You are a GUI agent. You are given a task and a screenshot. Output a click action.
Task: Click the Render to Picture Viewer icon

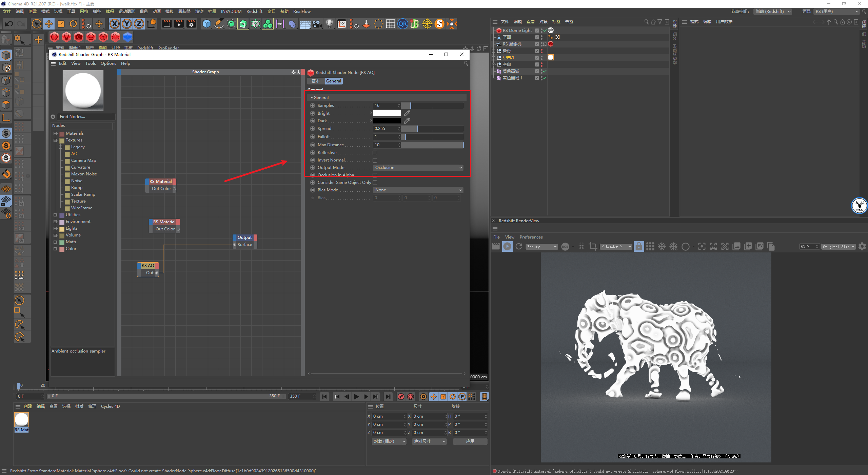[x=179, y=24]
